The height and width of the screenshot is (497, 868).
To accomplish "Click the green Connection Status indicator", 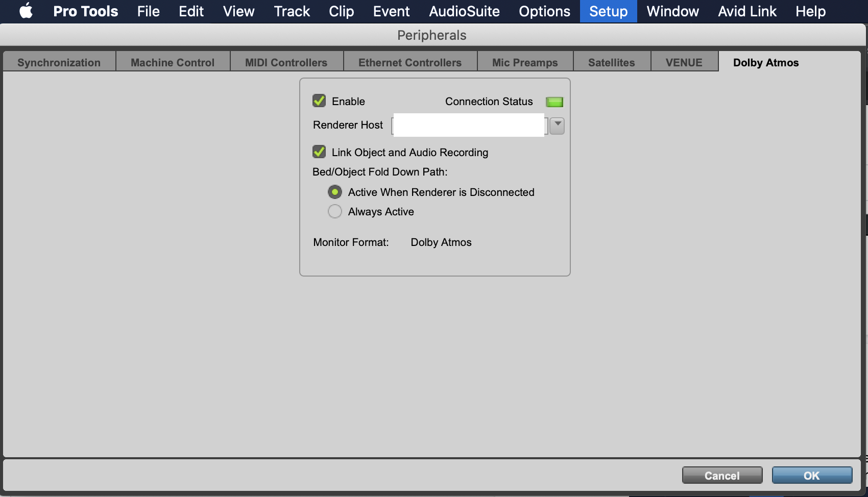I will tap(554, 102).
